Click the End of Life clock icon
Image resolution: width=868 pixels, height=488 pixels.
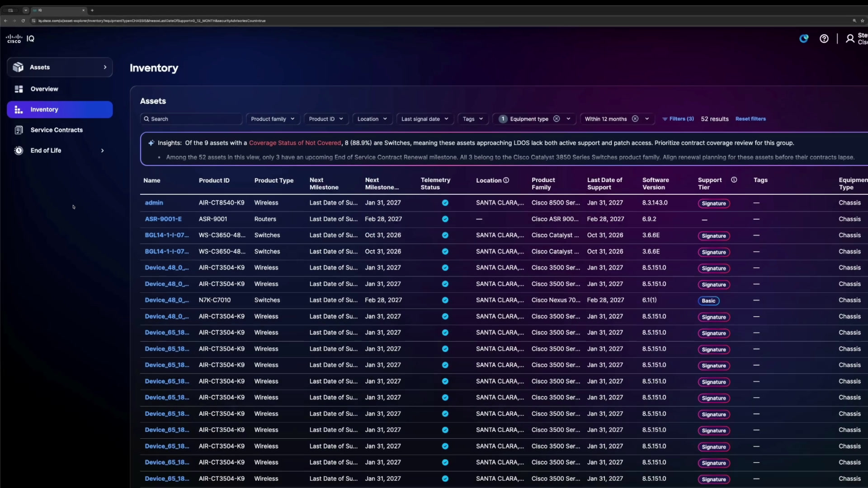(19, 150)
